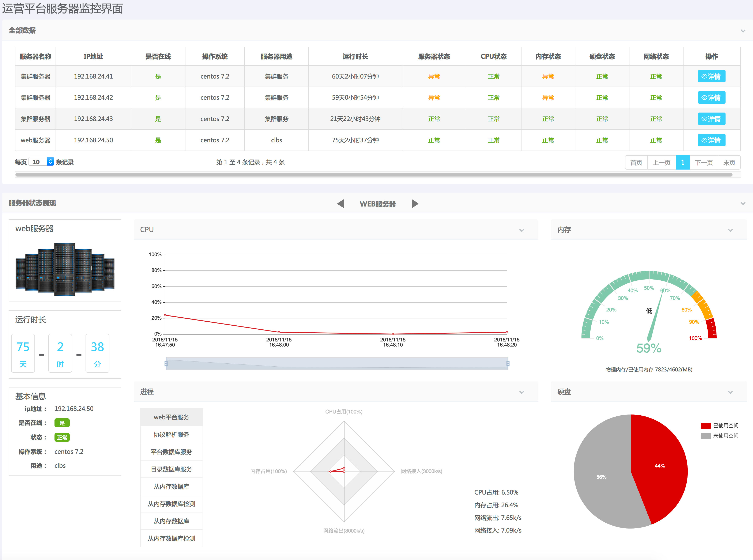Go to 下一页 in pagination
Viewport: 753px width, 560px height.
tap(704, 162)
